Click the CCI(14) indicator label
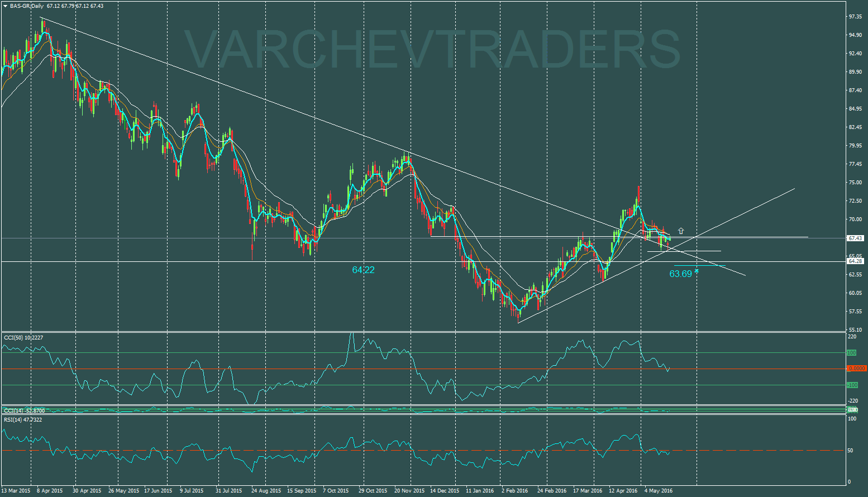Screen dimensions: 868x497 (x=24, y=410)
